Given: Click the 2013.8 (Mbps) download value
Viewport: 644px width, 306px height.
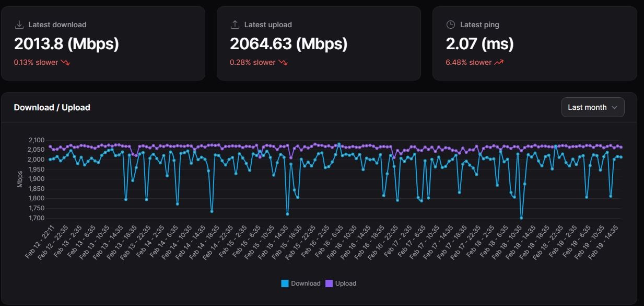Looking at the screenshot, I should 66,44.
